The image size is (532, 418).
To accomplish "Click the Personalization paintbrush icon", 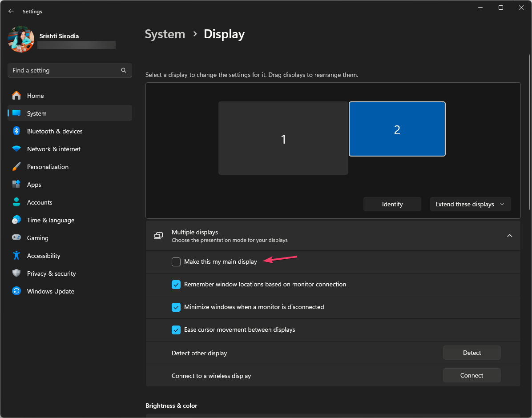I will coord(16,167).
